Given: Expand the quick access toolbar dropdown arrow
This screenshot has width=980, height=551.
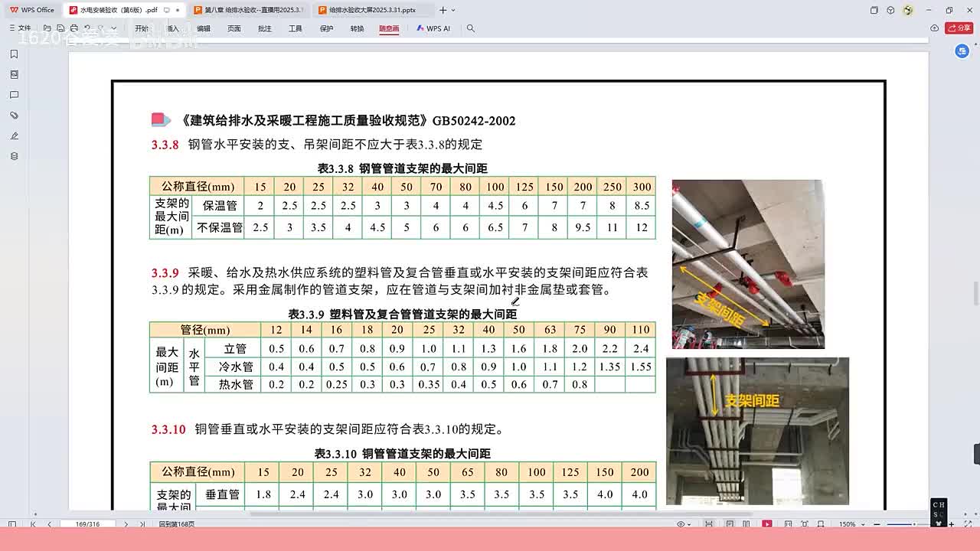Looking at the screenshot, I should pyautogui.click(x=114, y=28).
